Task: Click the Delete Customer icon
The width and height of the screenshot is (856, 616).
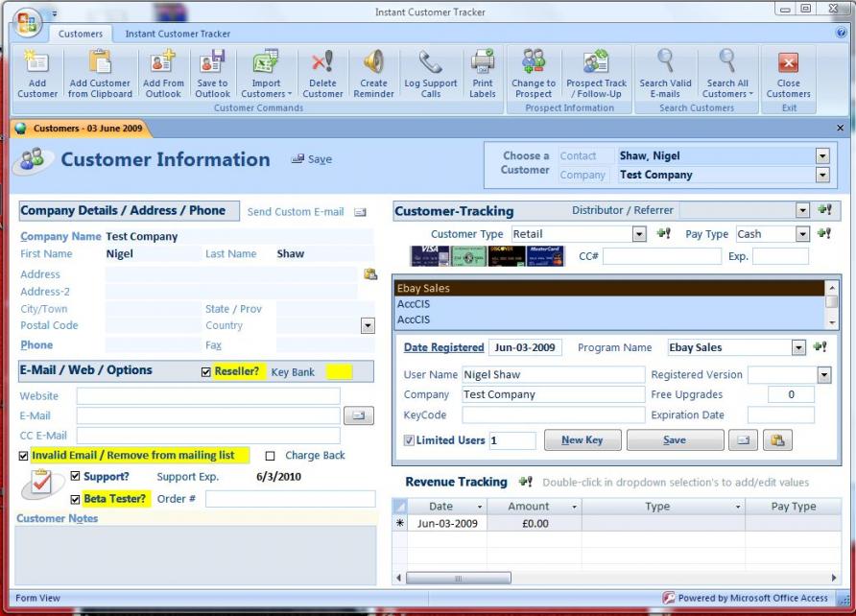Action: [322, 61]
